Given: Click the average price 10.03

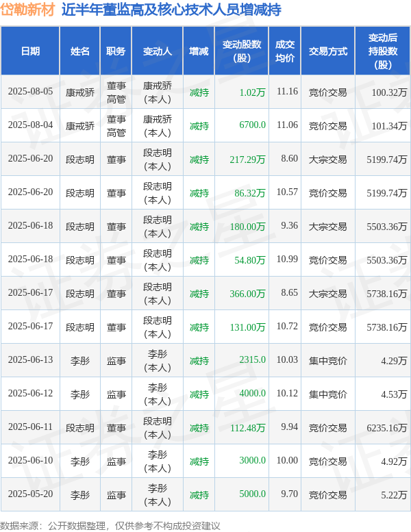Looking at the screenshot, I should (287, 360).
